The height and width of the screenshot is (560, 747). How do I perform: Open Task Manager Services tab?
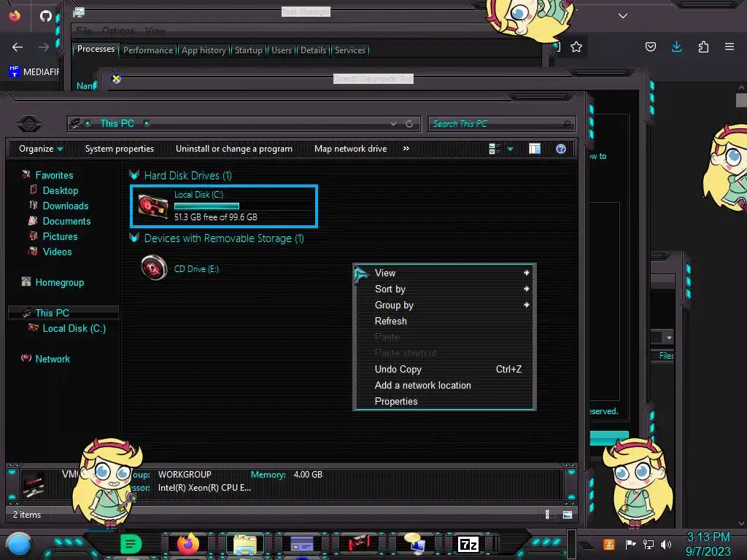pyautogui.click(x=349, y=50)
